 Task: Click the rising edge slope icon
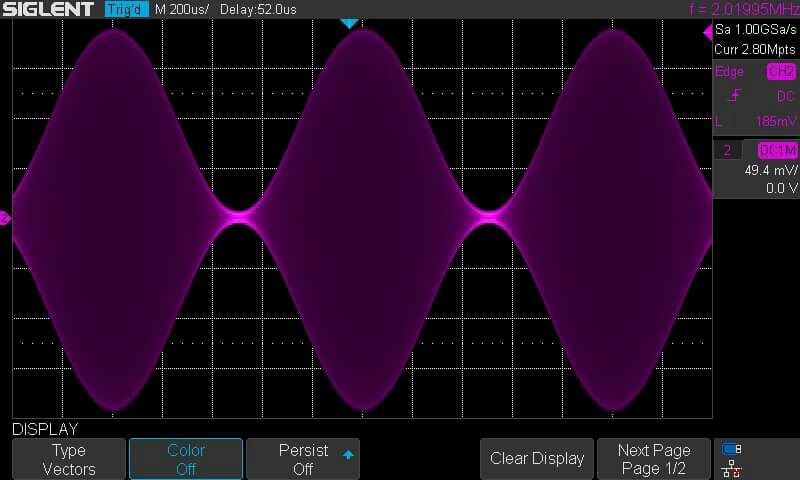pos(735,96)
